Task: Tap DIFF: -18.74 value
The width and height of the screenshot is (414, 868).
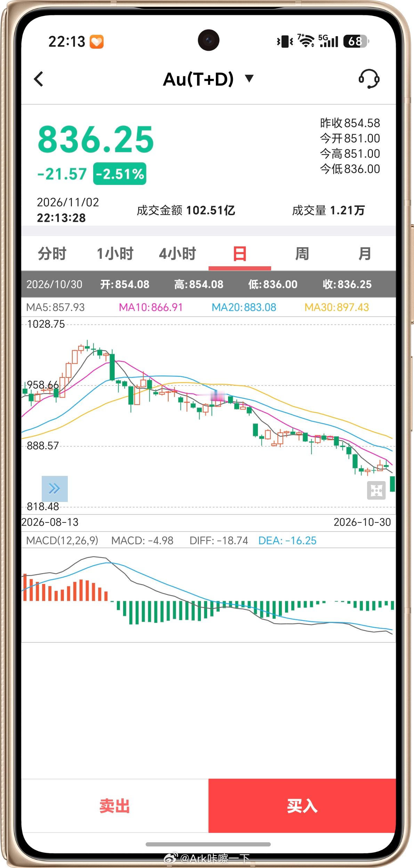Action: pos(219,541)
